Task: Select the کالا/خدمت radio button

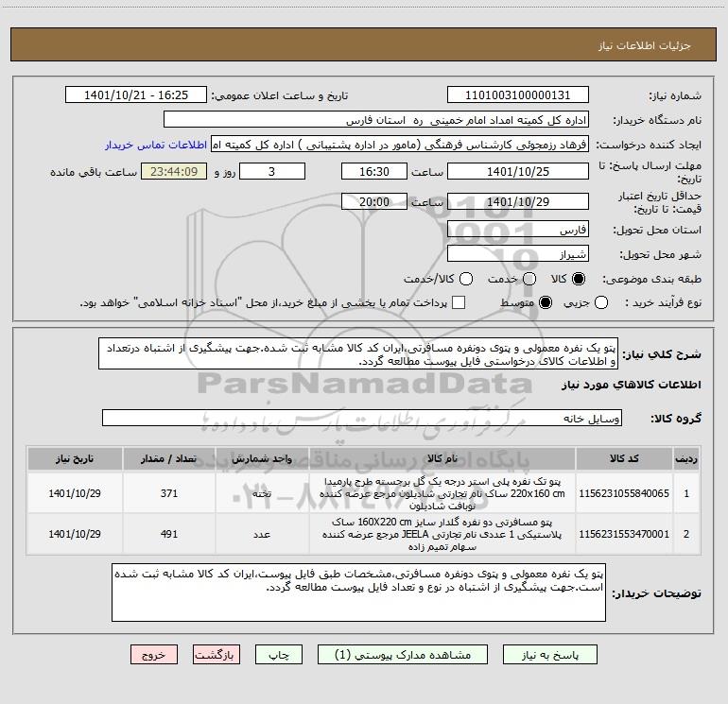Action: [466, 279]
